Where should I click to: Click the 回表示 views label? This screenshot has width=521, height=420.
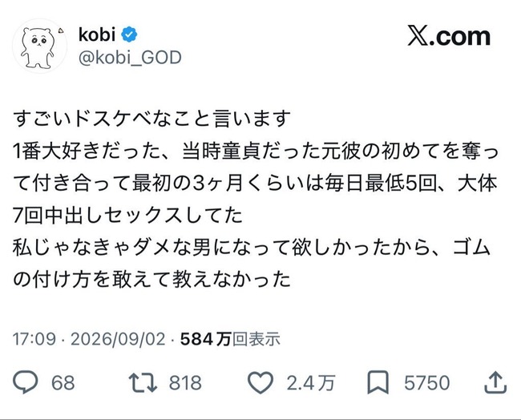tap(256, 339)
